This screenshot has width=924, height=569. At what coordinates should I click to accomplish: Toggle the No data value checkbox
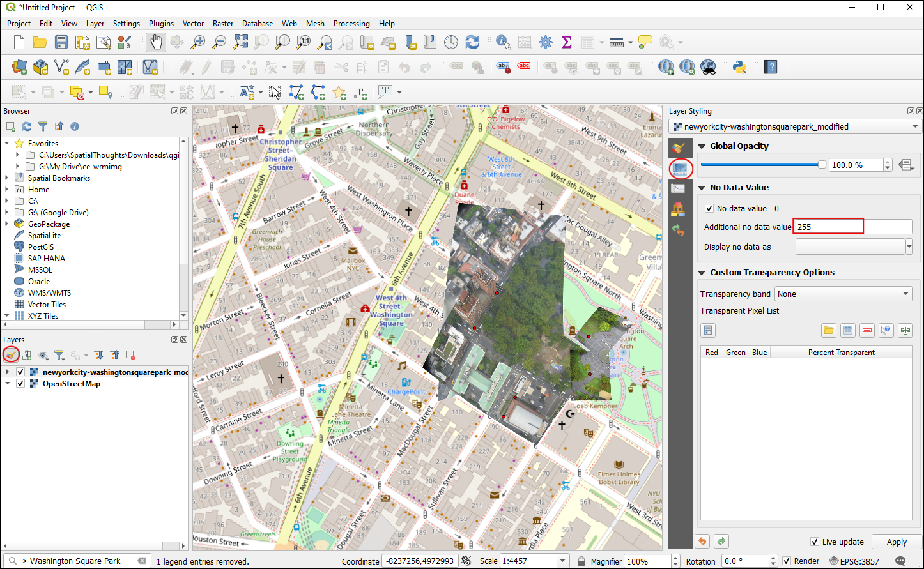[x=709, y=208]
